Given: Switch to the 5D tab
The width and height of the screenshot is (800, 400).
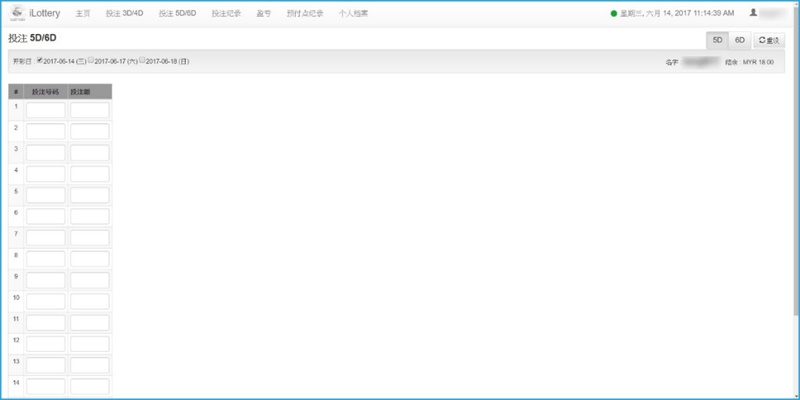Looking at the screenshot, I should [717, 40].
